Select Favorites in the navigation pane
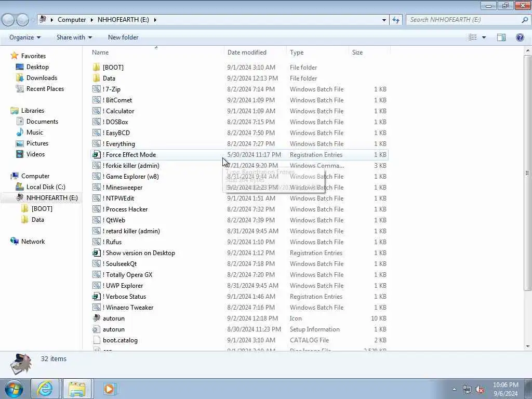The image size is (532, 399). [x=33, y=56]
